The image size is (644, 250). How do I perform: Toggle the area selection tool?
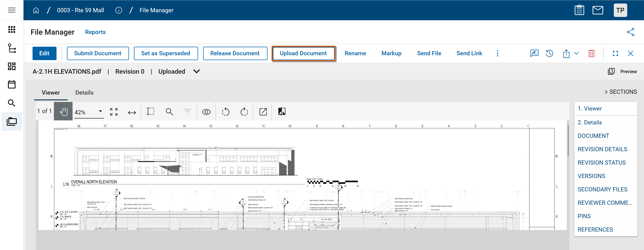click(x=150, y=111)
